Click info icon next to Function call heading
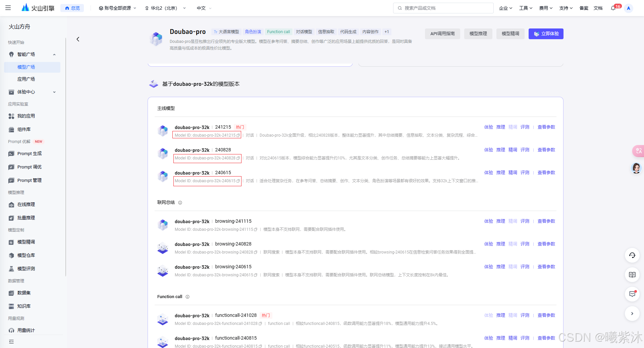This screenshot has width=644, height=348. pyautogui.click(x=187, y=297)
